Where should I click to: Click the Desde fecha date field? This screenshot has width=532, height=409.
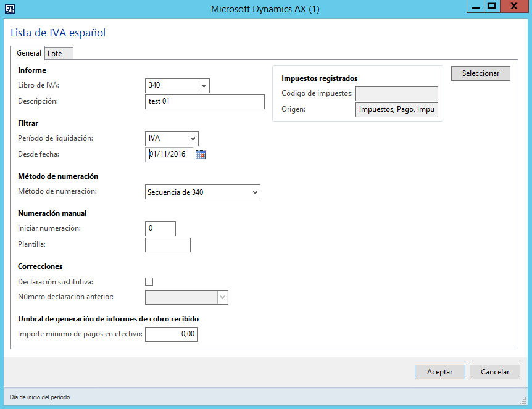coord(169,155)
